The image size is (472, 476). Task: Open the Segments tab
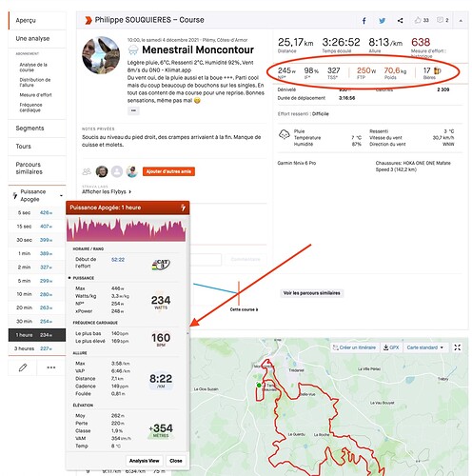click(x=37, y=129)
